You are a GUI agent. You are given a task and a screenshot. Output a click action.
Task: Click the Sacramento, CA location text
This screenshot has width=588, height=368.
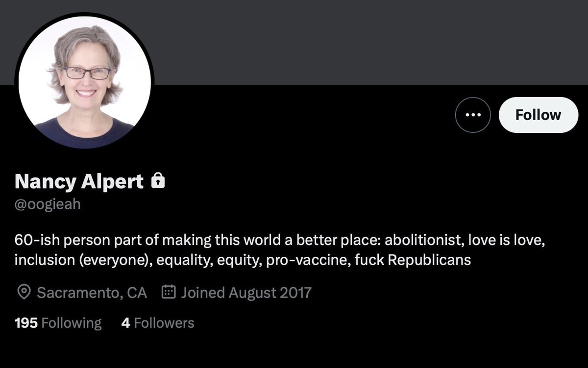92,293
